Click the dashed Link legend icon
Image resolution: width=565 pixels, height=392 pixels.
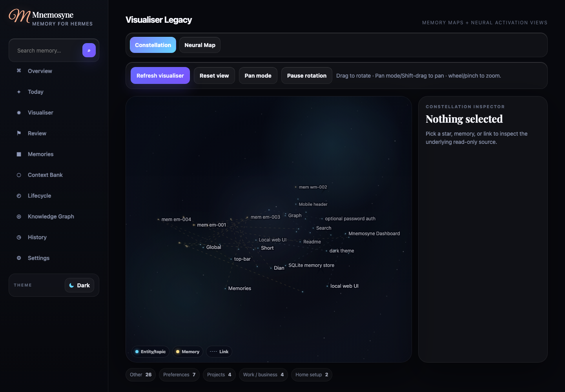[213, 352]
